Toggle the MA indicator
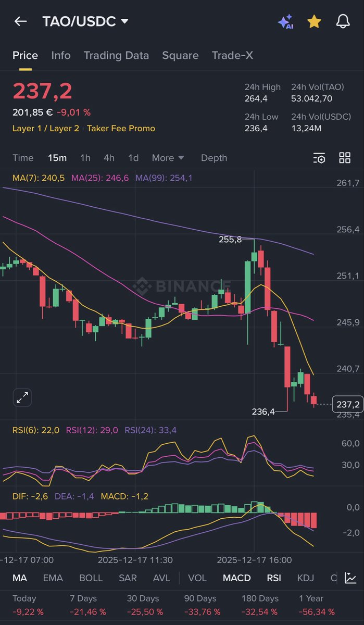This screenshot has height=625, width=364. (x=20, y=578)
